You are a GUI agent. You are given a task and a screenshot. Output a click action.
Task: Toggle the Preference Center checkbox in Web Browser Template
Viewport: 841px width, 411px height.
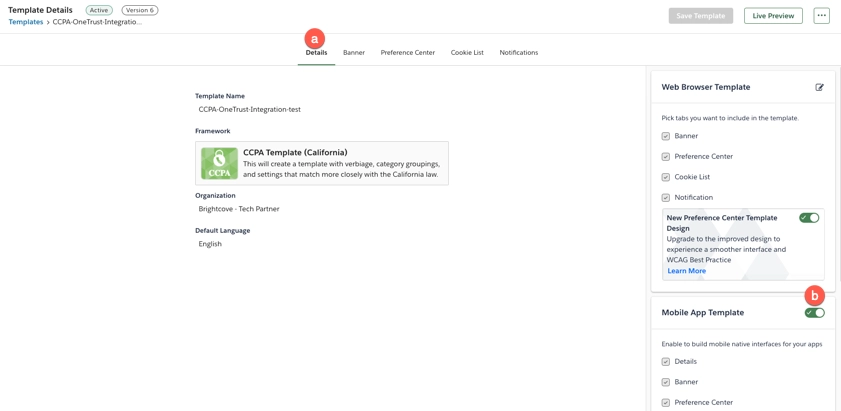coord(666,157)
